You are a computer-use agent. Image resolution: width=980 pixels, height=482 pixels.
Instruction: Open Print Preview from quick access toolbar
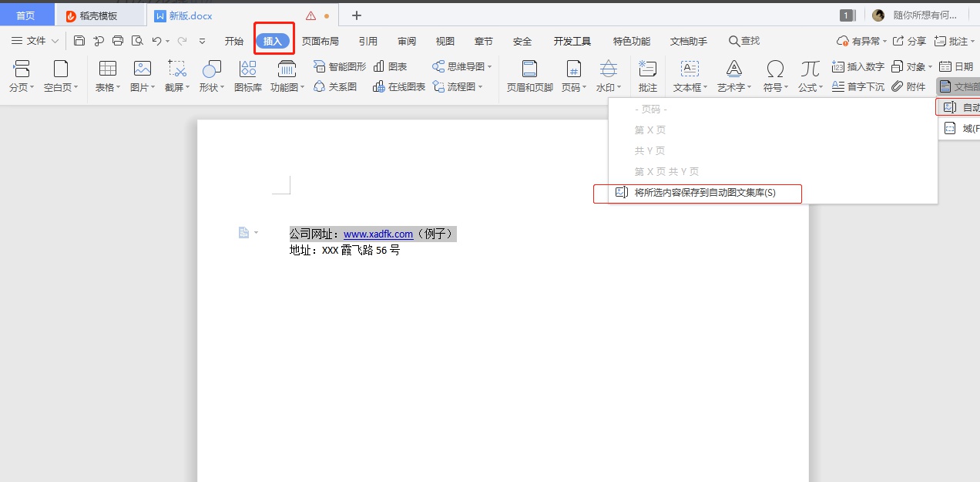(x=137, y=41)
